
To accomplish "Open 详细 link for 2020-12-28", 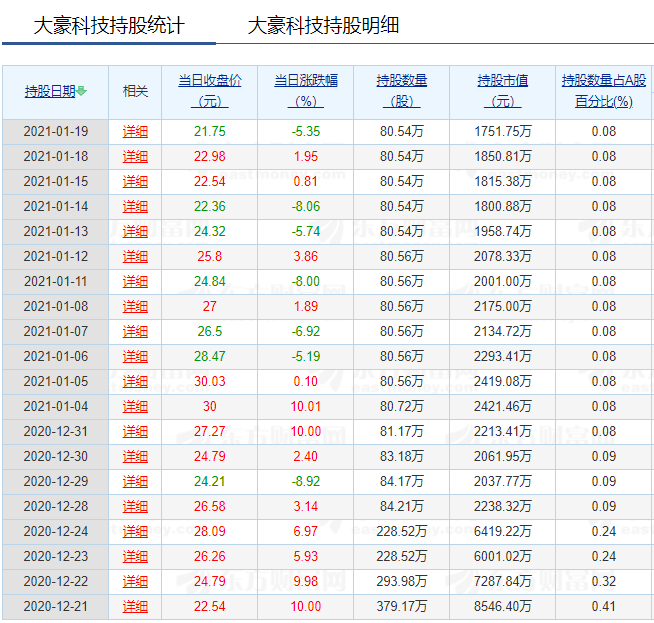I will [x=135, y=507].
